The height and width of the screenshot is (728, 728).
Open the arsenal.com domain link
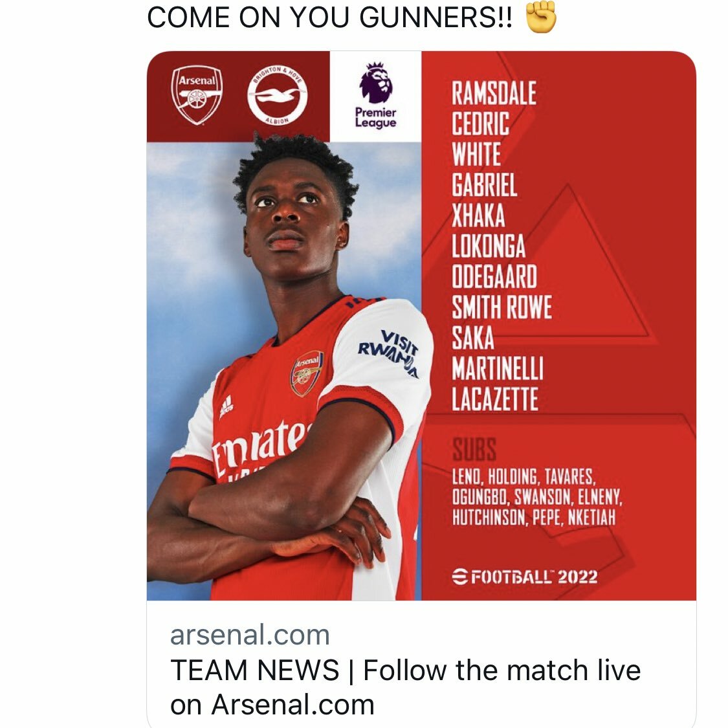[x=250, y=635]
